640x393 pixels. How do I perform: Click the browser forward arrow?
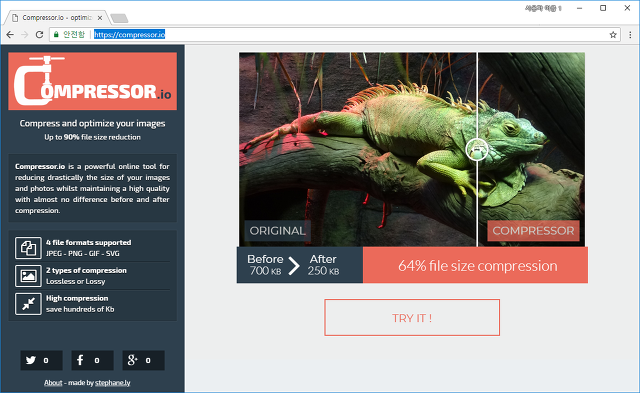click(24, 35)
